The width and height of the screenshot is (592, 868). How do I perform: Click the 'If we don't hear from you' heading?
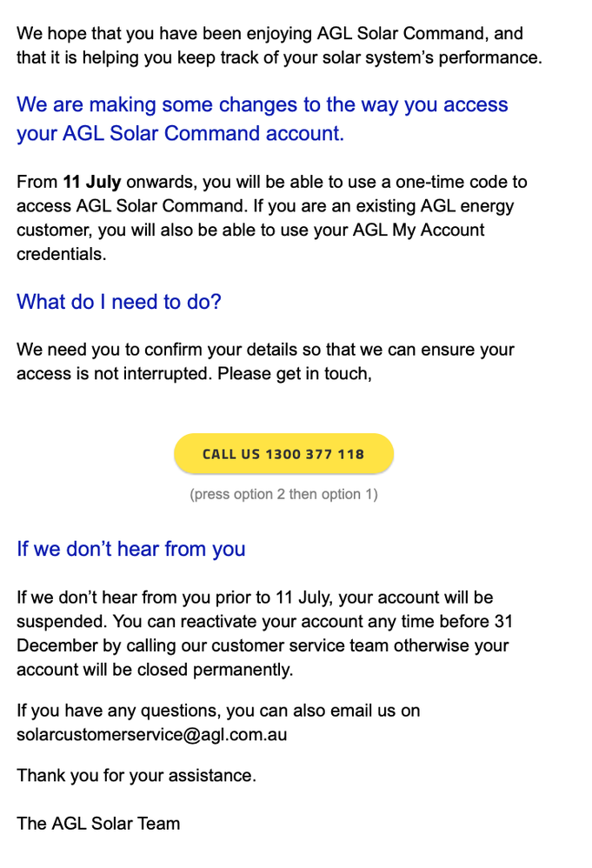130,549
